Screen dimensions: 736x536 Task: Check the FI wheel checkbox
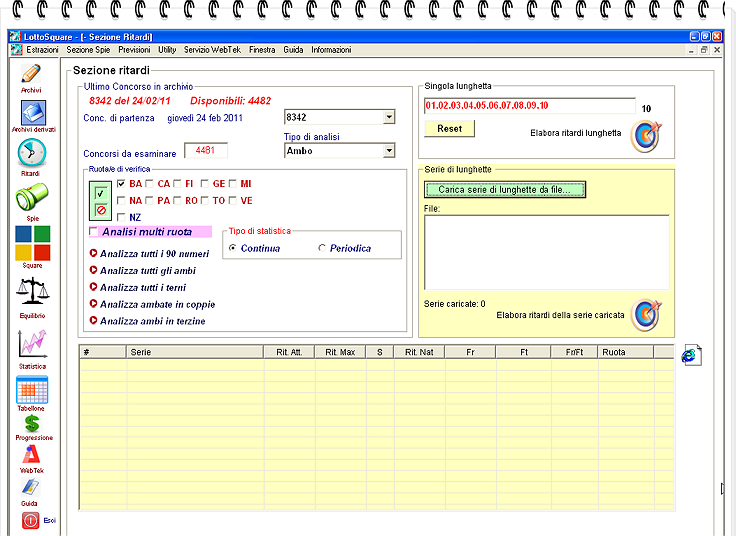(x=177, y=184)
